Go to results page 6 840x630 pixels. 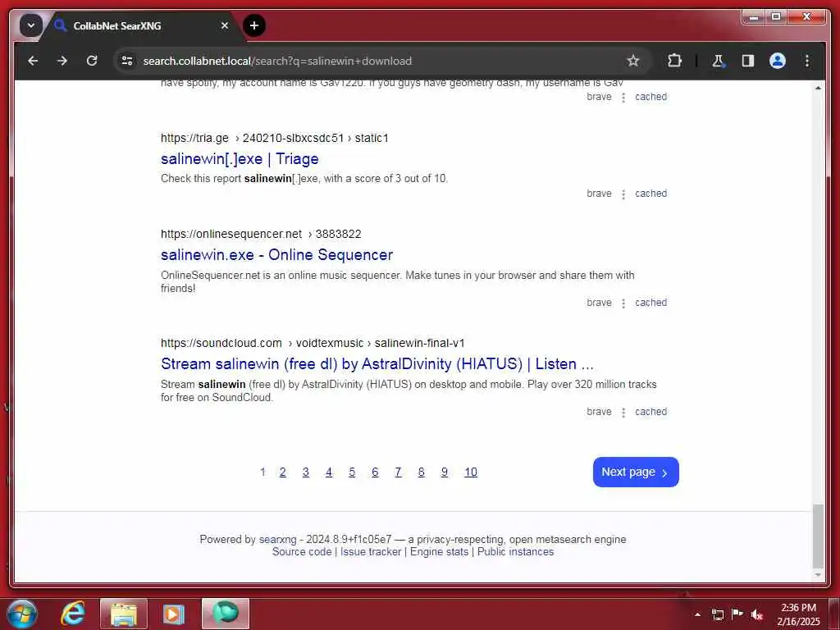(375, 472)
